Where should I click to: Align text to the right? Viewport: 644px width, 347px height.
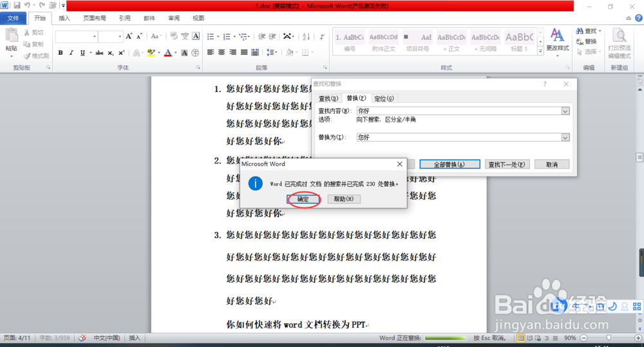(233, 52)
